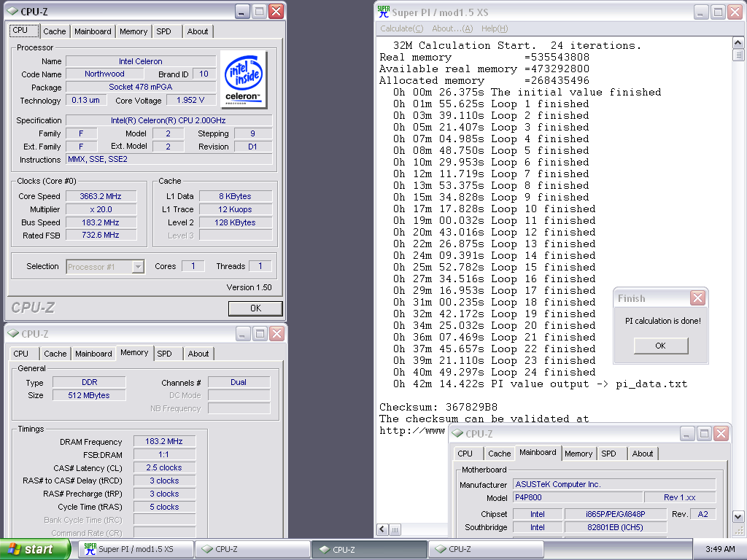The width and height of the screenshot is (747, 560).
Task: Click Super PI scrollbar down arrow
Action: tap(738, 517)
